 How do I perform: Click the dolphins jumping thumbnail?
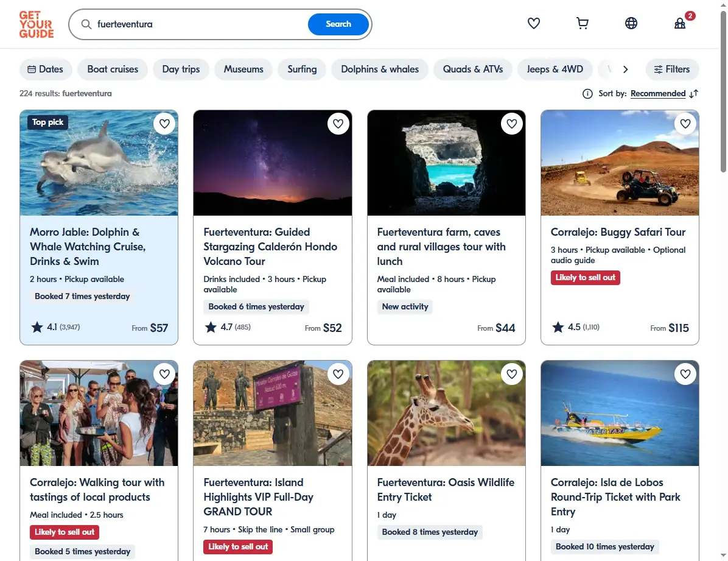click(99, 163)
